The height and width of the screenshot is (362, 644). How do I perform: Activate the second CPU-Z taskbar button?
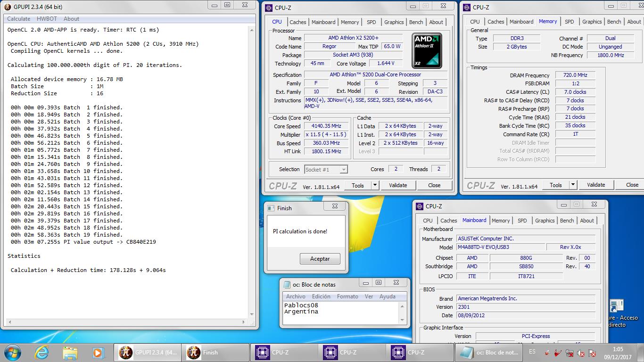coord(351,352)
